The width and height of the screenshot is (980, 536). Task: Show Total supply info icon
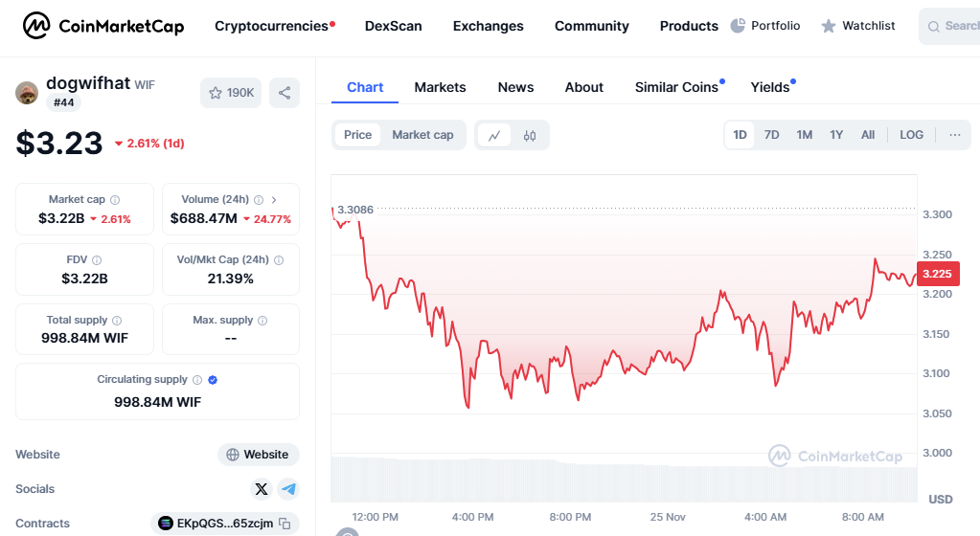point(117,320)
